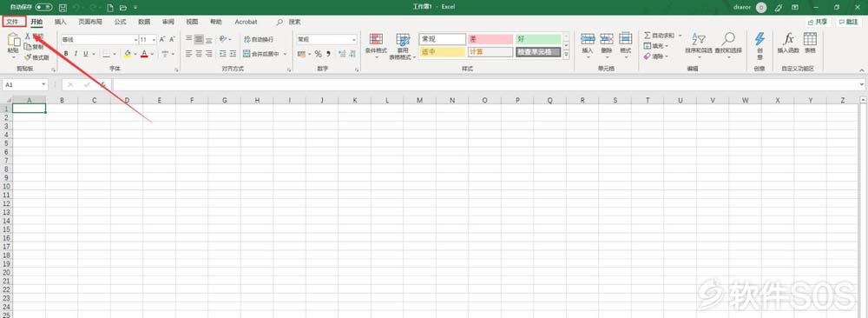Switch to the 插入 (Insert) ribbon tab
The image size is (868, 318).
tap(61, 22)
